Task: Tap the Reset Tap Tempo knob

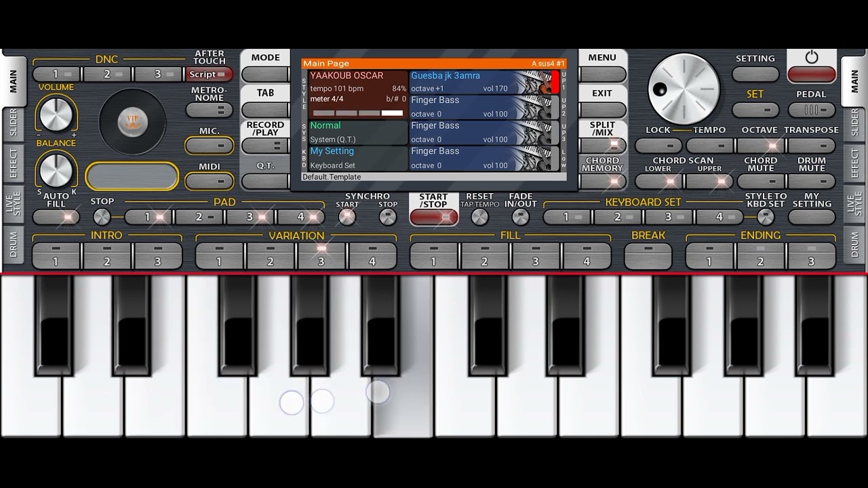Action: coord(479,217)
